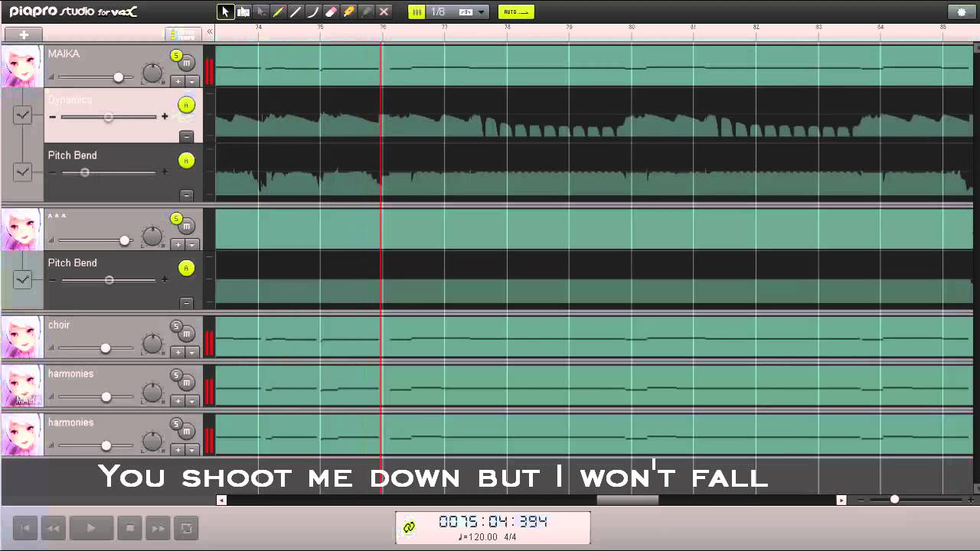Click the choir track plus button

(178, 352)
